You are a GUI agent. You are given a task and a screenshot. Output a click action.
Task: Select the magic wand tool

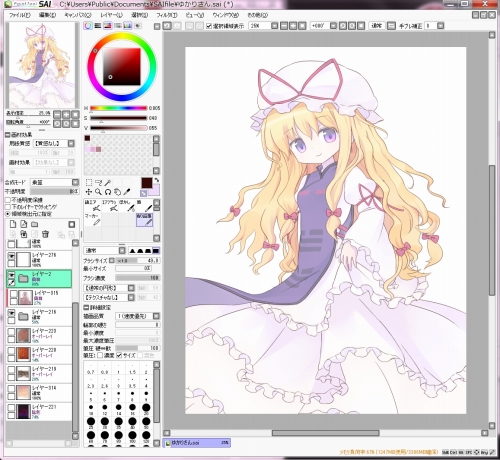108,182
